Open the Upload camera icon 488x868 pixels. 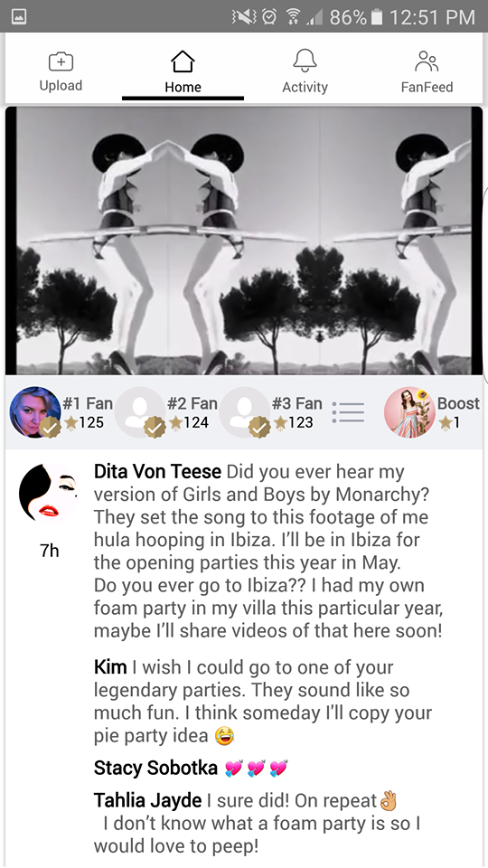coord(61,61)
